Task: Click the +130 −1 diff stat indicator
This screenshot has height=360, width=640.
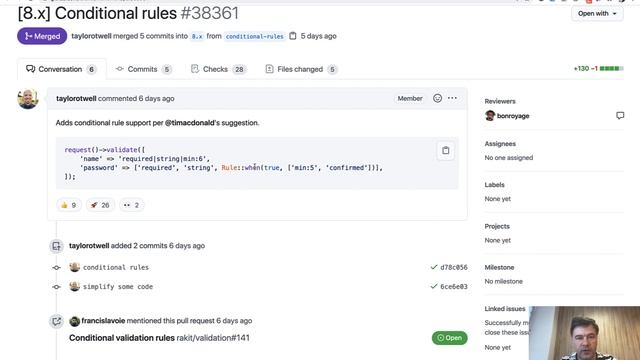Action: pos(598,69)
